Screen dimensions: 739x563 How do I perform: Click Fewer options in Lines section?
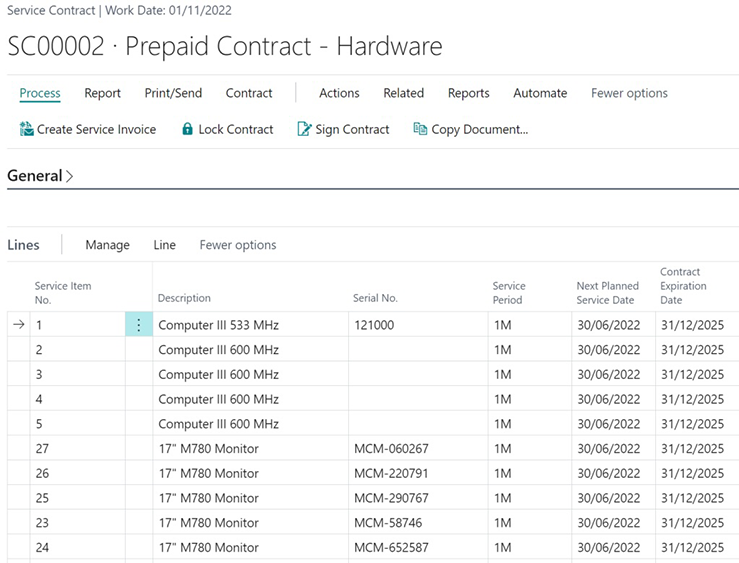[x=238, y=245]
